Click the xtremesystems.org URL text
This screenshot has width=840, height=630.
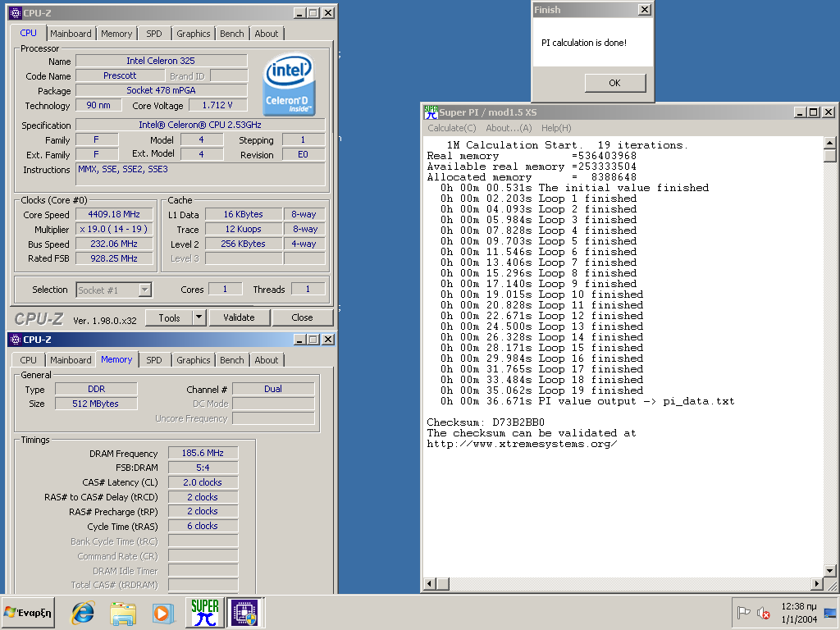tap(522, 444)
